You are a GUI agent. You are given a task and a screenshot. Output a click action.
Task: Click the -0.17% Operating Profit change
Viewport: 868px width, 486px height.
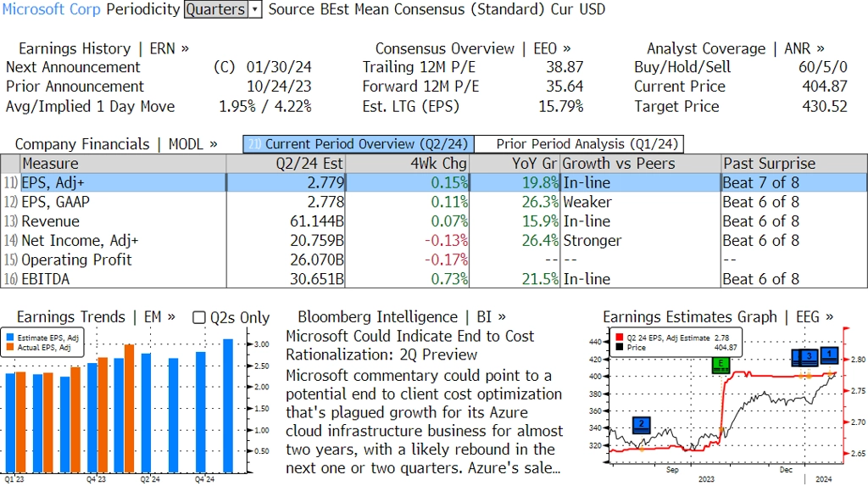pyautogui.click(x=446, y=260)
